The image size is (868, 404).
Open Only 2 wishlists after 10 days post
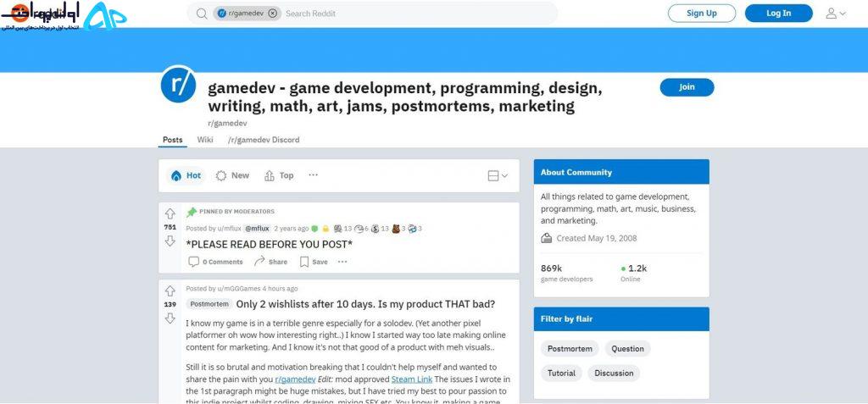point(365,304)
